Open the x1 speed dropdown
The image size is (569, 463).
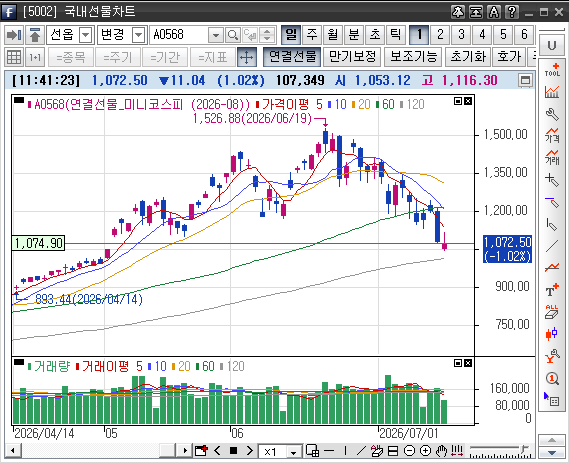coord(293,452)
